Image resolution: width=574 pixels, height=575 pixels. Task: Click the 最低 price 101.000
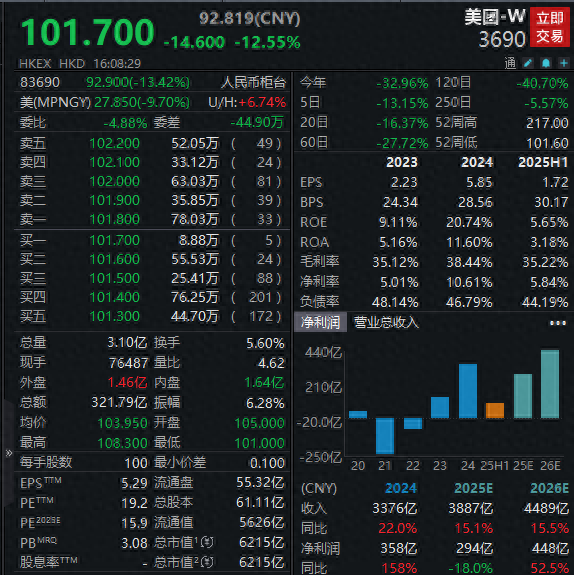[260, 443]
